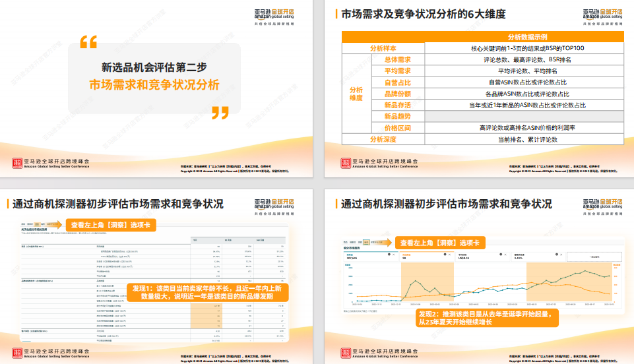Click the 自营占比 cell
The image size is (634, 364).
[x=397, y=82]
